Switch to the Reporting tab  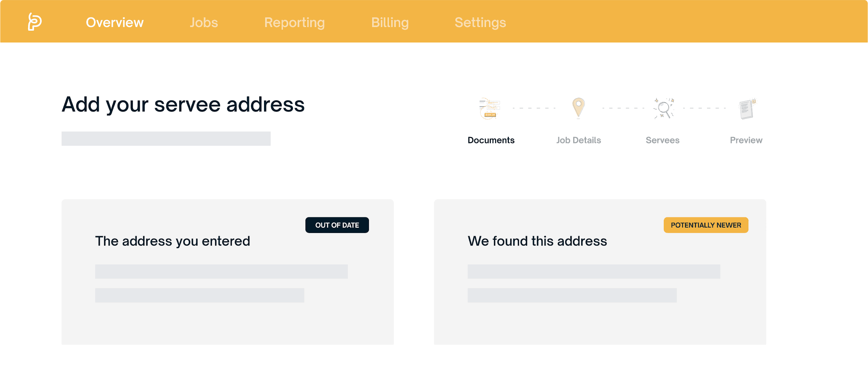click(294, 22)
